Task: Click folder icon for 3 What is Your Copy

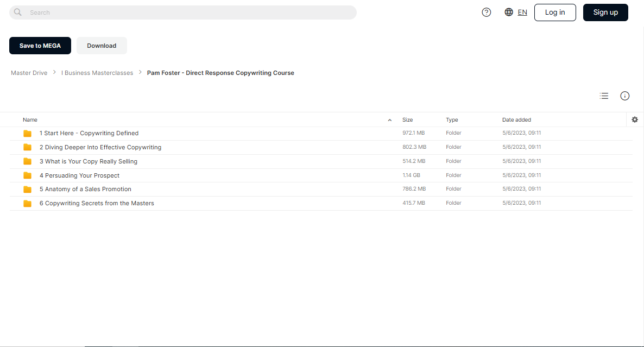Action: tap(28, 161)
